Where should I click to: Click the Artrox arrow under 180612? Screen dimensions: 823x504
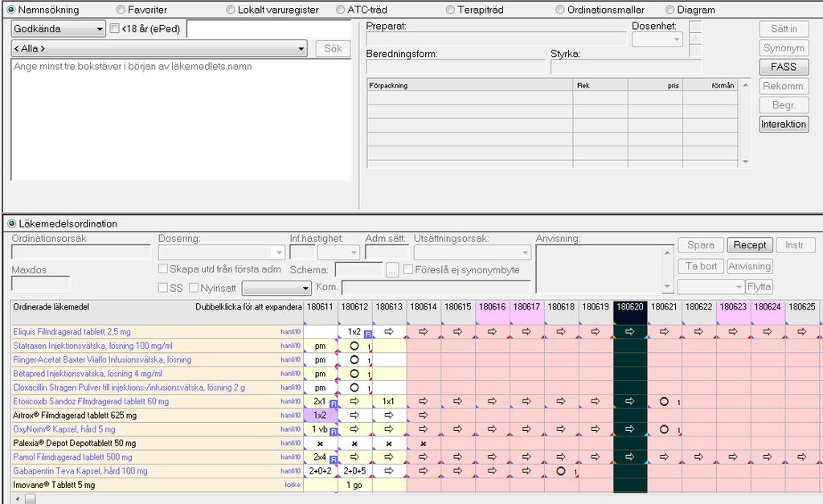(354, 416)
